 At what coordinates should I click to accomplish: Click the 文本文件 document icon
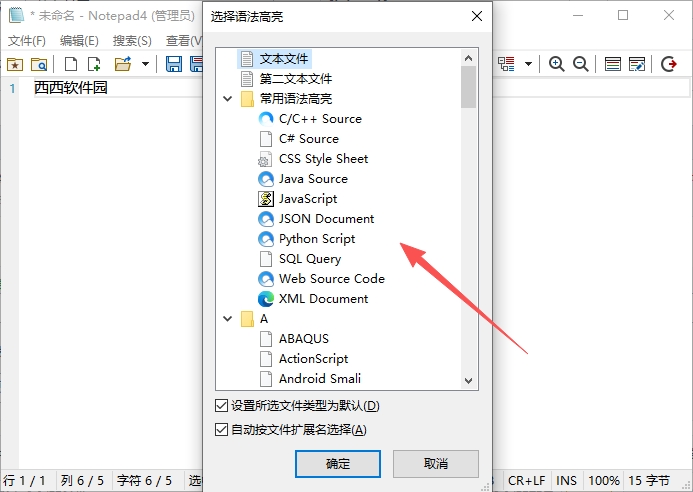point(247,59)
